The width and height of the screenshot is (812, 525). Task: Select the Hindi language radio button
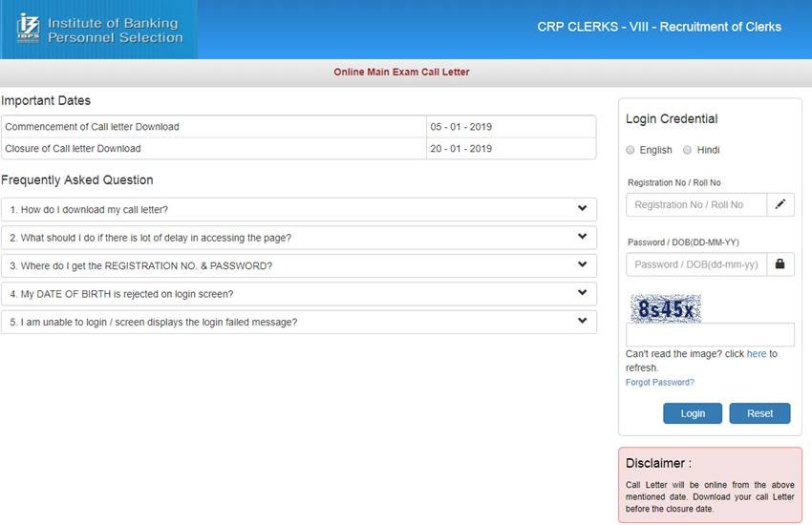pos(687,150)
